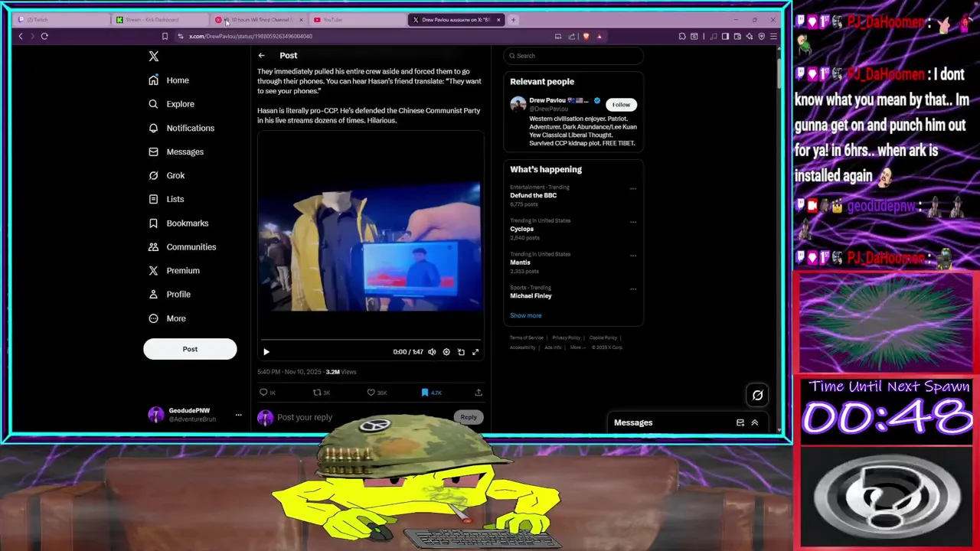Click the Bookmarks sidebar icon
The height and width of the screenshot is (551, 980).
153,223
